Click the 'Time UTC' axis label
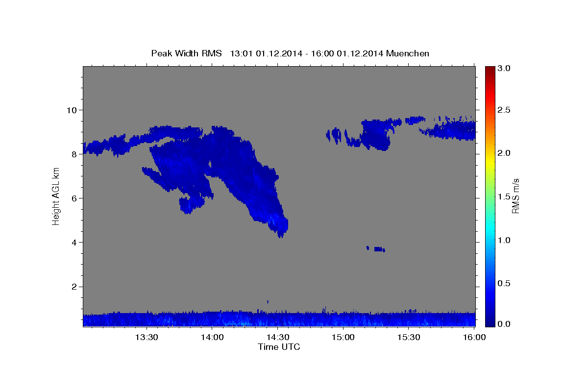The image size is (588, 392). [x=279, y=347]
